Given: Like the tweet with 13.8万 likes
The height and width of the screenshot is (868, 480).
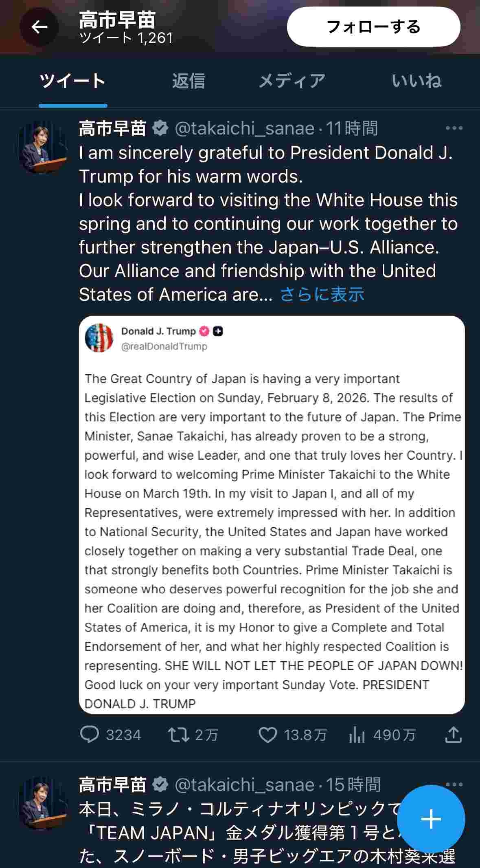Looking at the screenshot, I should click(x=268, y=735).
